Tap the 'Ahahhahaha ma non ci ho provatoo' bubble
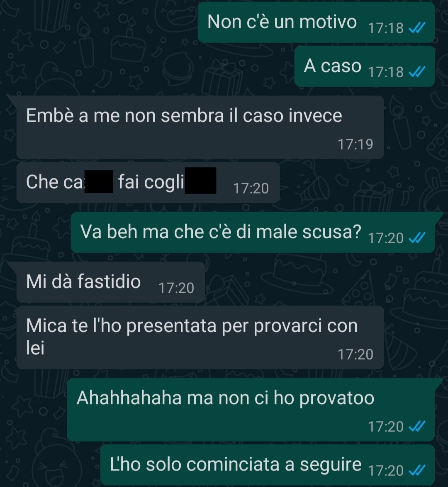 251,410
